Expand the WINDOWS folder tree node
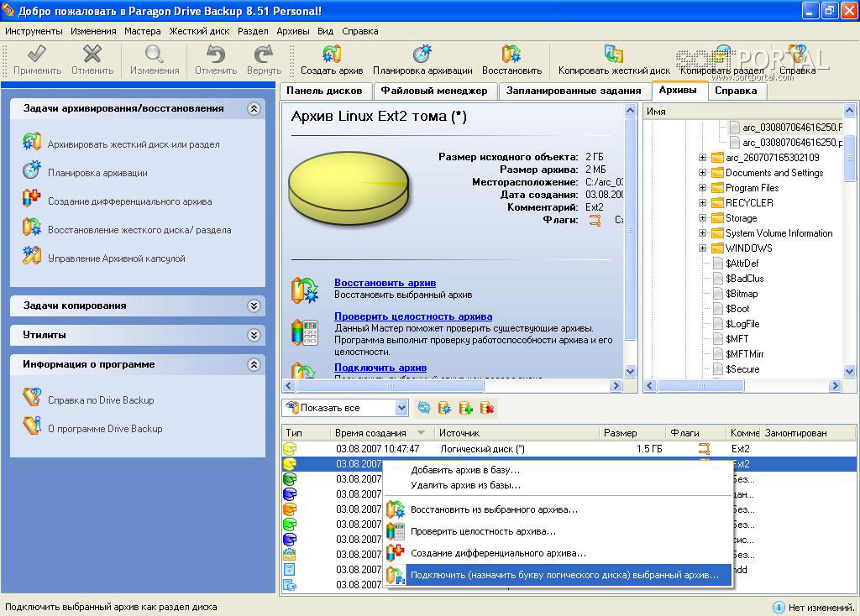 [x=703, y=248]
